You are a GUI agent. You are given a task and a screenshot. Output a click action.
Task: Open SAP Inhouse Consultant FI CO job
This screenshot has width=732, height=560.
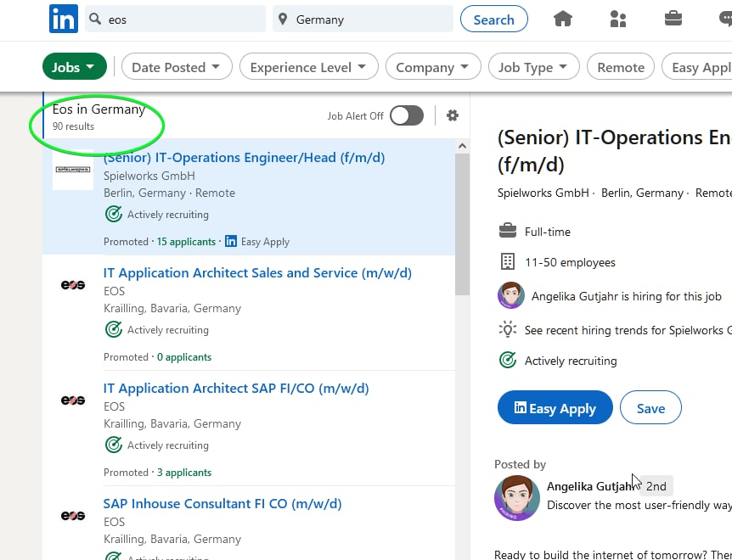click(x=222, y=504)
